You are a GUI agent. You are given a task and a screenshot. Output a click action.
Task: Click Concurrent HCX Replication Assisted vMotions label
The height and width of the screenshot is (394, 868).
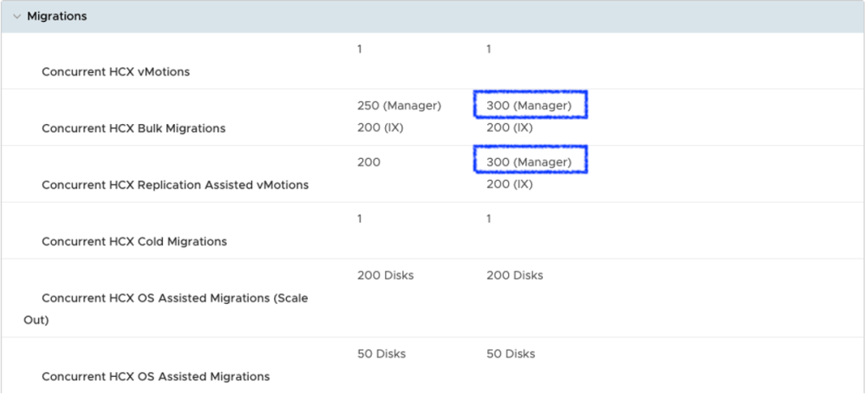[x=175, y=185]
